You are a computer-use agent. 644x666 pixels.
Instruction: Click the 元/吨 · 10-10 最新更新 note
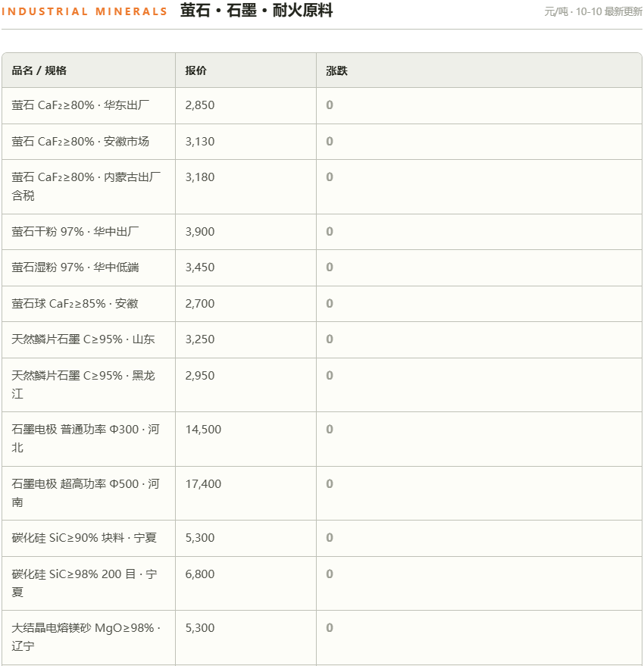(593, 11)
